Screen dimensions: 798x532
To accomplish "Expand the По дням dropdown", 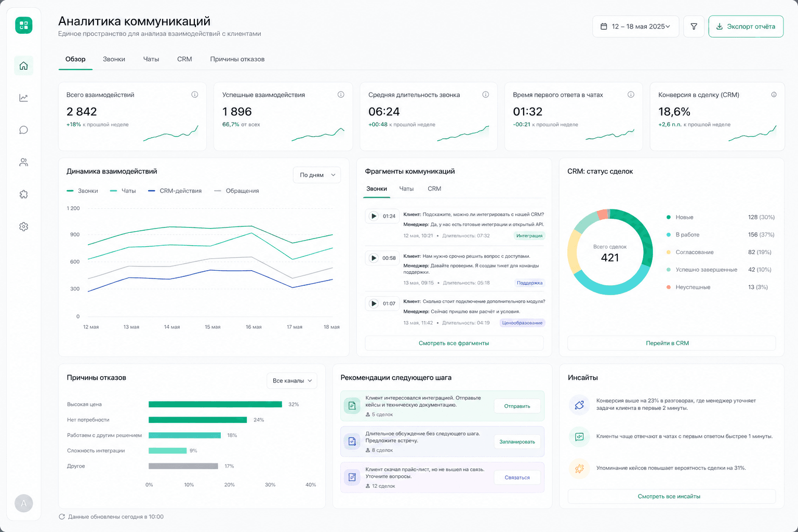I will 317,175.
